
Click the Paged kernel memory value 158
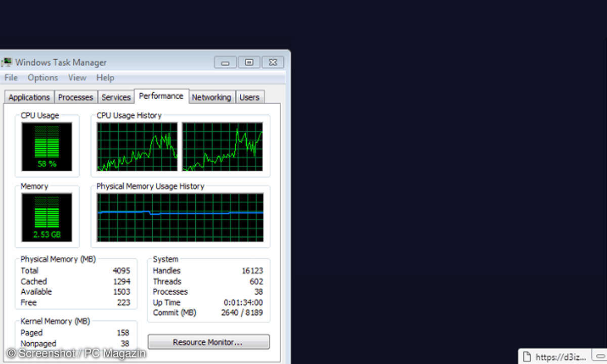point(123,333)
